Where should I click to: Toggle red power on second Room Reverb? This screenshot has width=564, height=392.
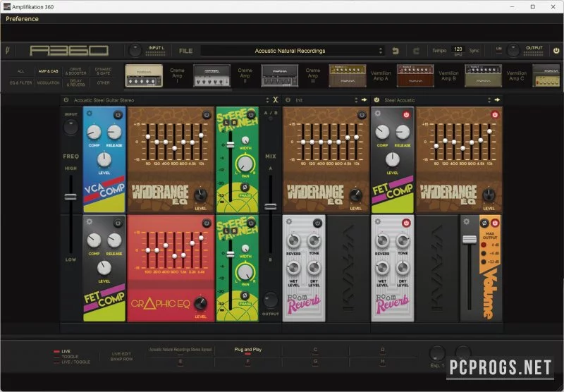click(x=406, y=223)
